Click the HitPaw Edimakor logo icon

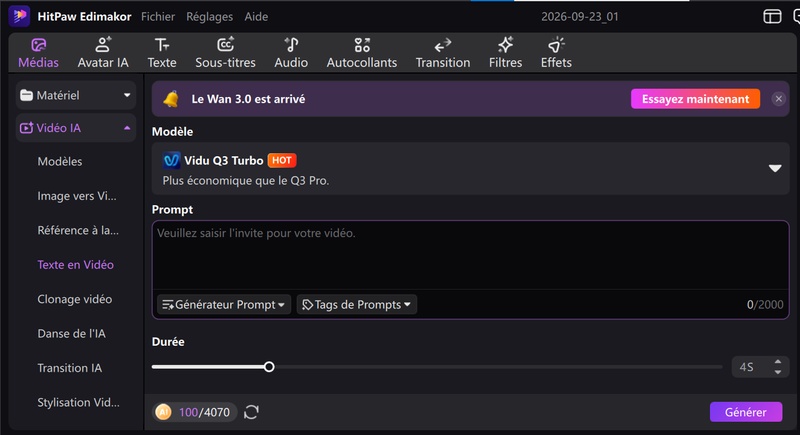[x=19, y=16]
